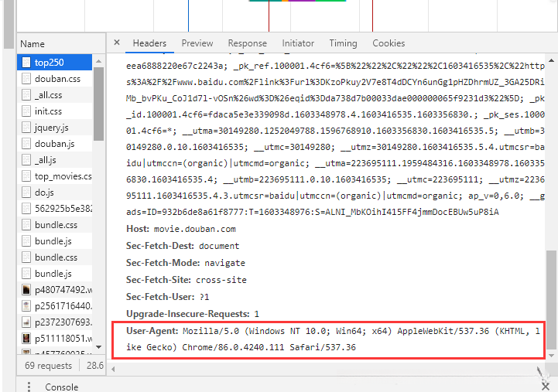Screen dimensions: 558x392
Task: Click the thumbnail icon beside p480747492
Action: click(26, 290)
